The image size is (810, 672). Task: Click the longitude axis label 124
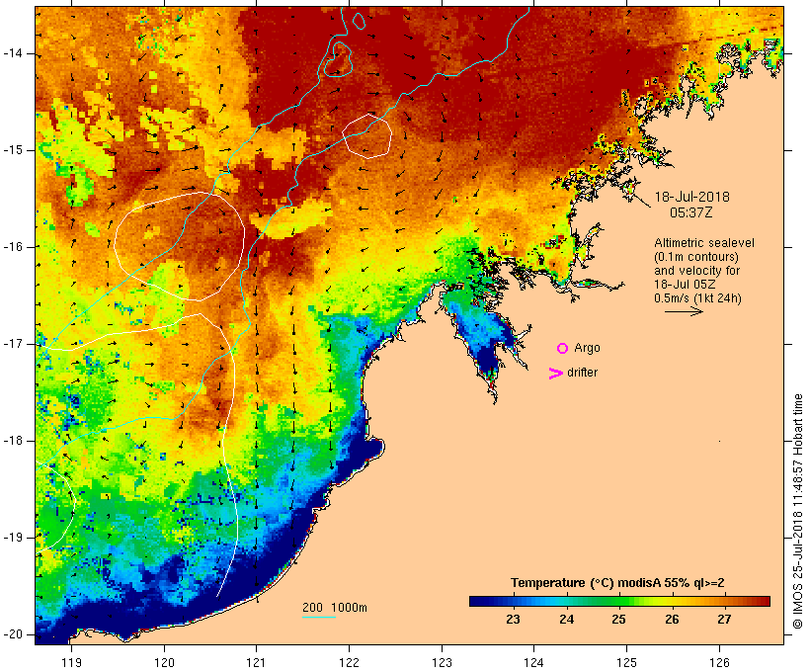[533, 662]
